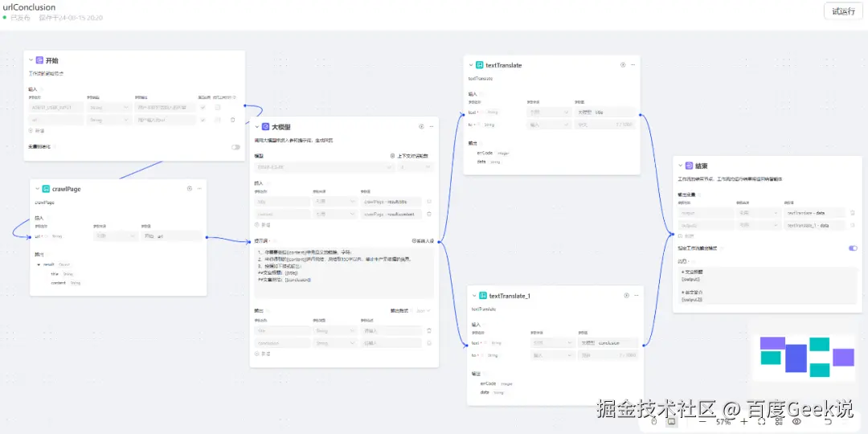Image resolution: width=868 pixels, height=434 pixels.
Task: Click the 57% zoom level value
Action: coord(723,422)
